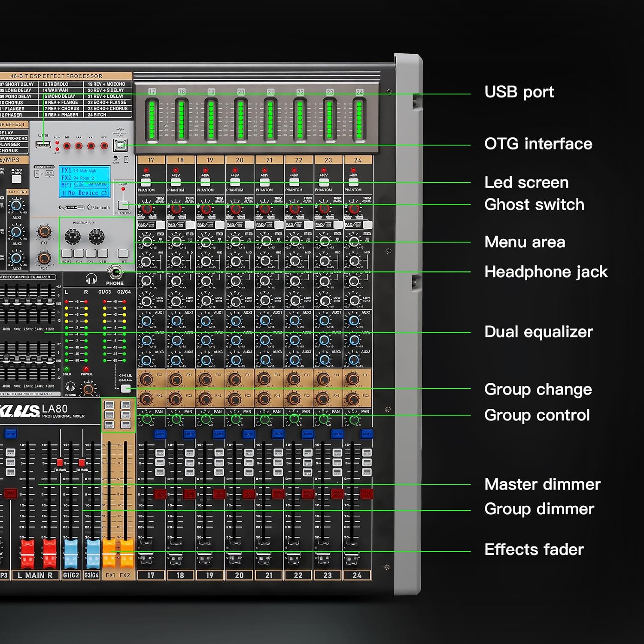Grab the blue G3/G4 group fader
Screen dimensions: 644x644
[93, 553]
